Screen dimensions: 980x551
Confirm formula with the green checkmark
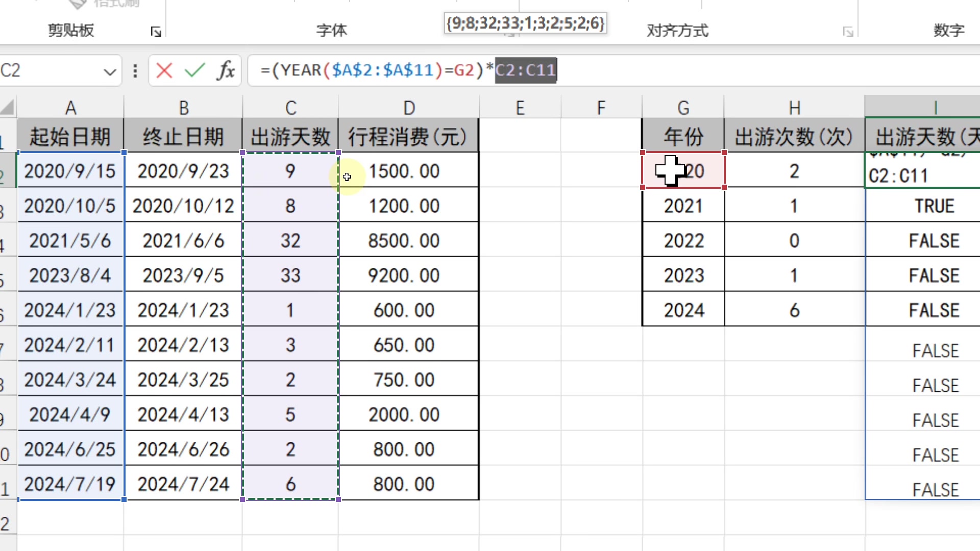194,70
